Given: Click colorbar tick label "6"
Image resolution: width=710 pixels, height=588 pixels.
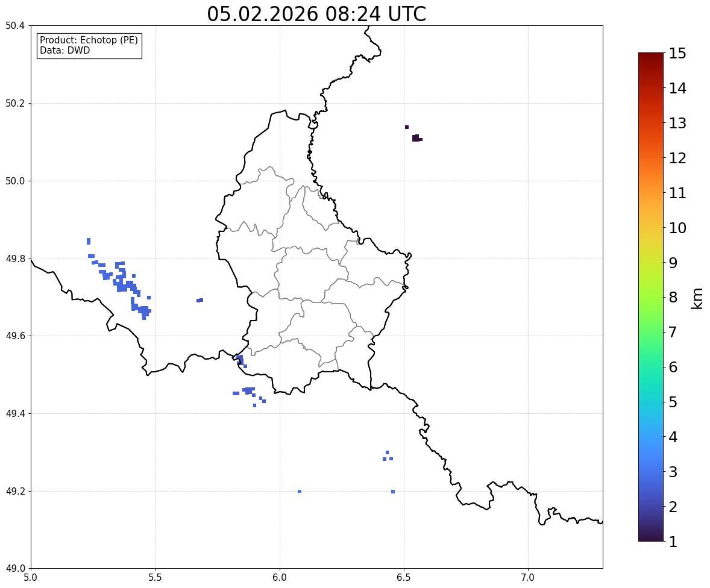Looking at the screenshot, I should (x=673, y=367).
